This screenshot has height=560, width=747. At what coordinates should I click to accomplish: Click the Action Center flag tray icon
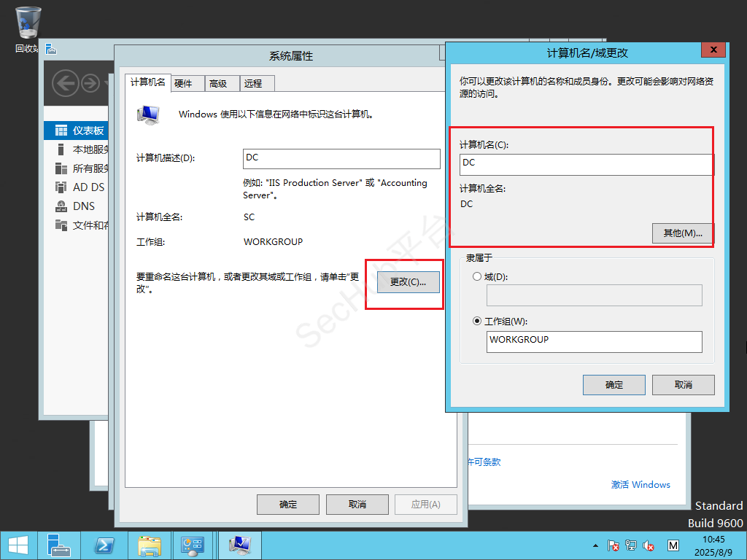tap(614, 545)
